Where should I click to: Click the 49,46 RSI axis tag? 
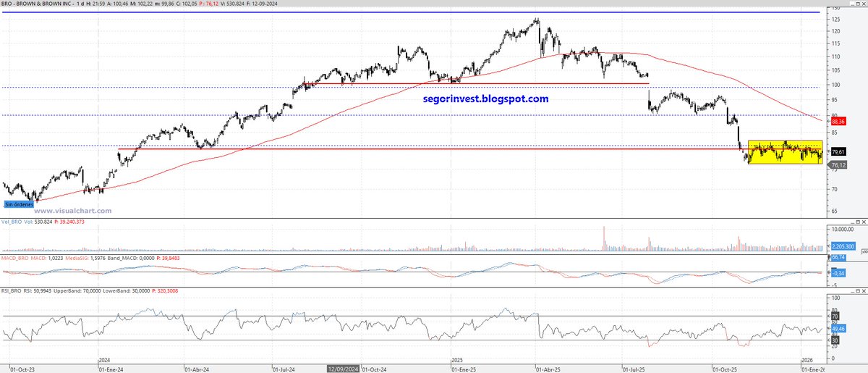coord(839,328)
